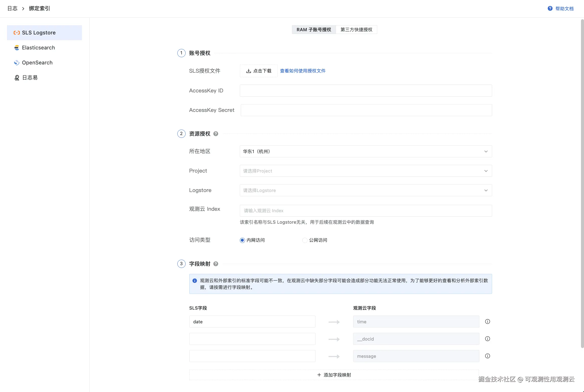This screenshot has height=392, width=584.
Task: Click the help icon beside 资源授权
Action: click(216, 134)
